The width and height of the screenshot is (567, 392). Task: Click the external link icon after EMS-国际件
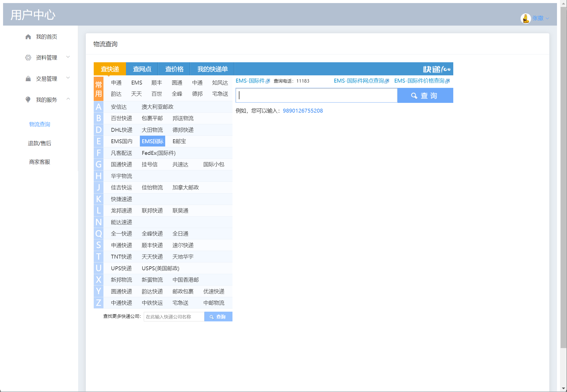coord(268,81)
